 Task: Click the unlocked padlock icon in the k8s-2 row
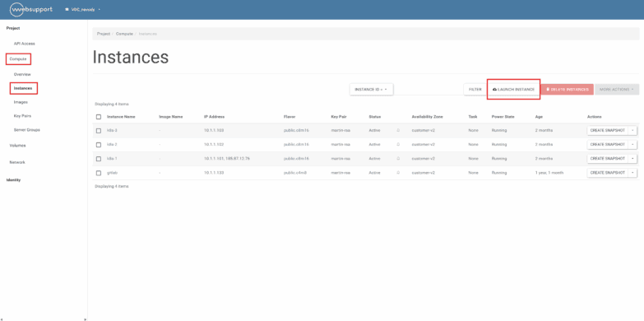pos(398,145)
